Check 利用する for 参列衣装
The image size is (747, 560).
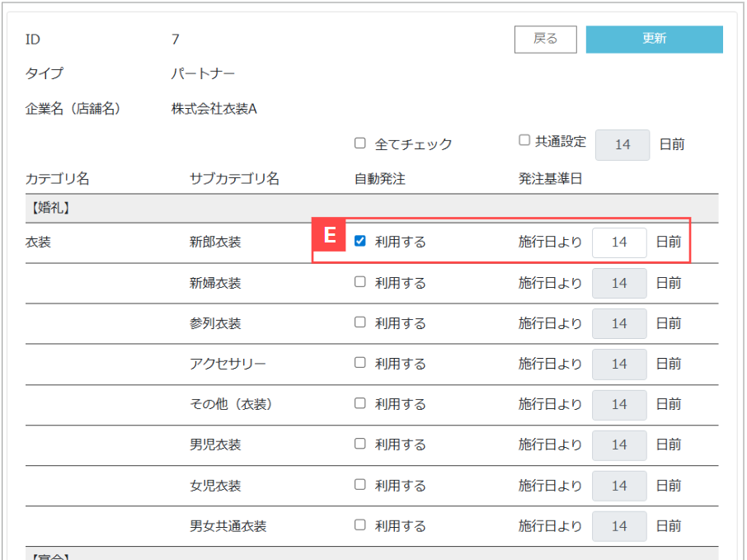pyautogui.click(x=359, y=322)
